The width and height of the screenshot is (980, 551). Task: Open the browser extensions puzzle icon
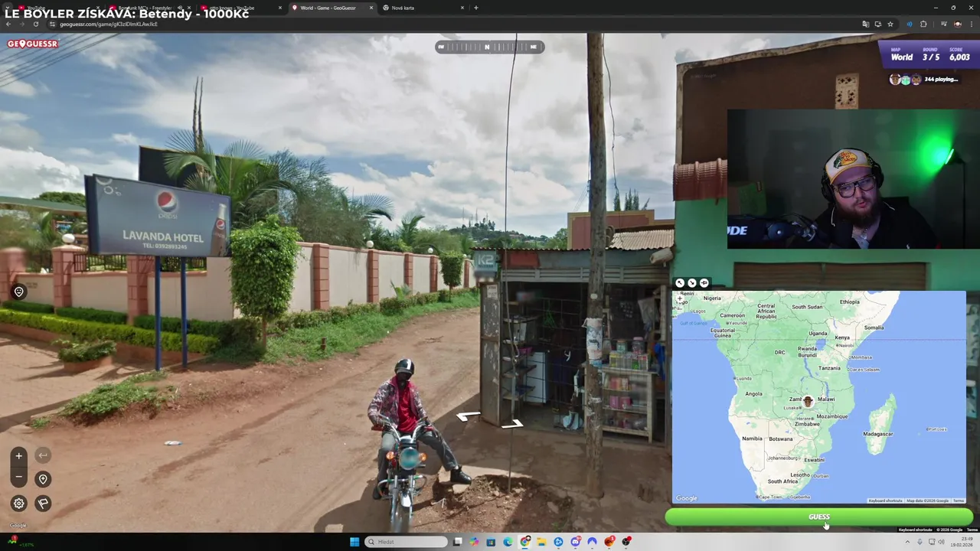(923, 24)
